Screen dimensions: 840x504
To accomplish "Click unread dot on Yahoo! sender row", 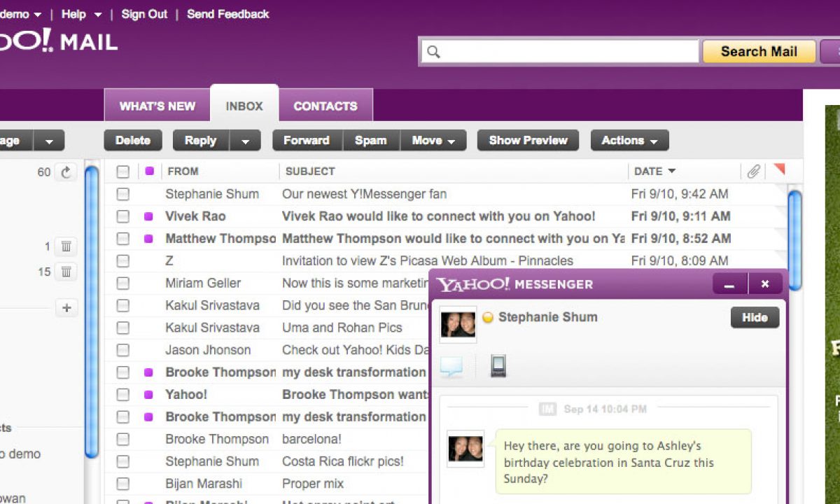I will point(148,395).
